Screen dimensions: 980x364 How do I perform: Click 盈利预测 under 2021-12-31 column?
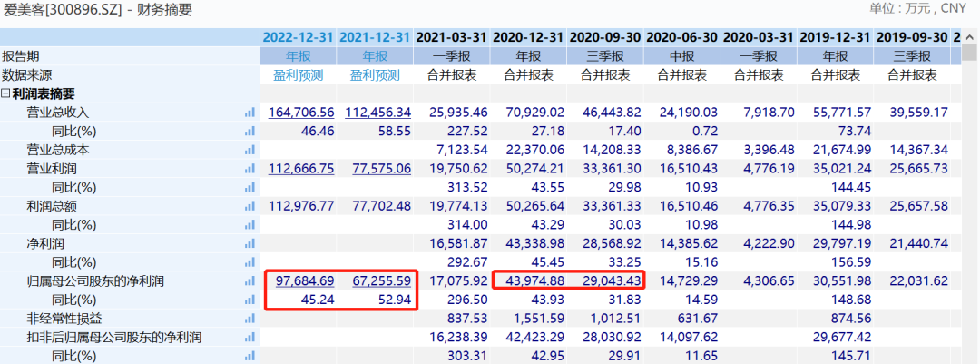pos(375,75)
